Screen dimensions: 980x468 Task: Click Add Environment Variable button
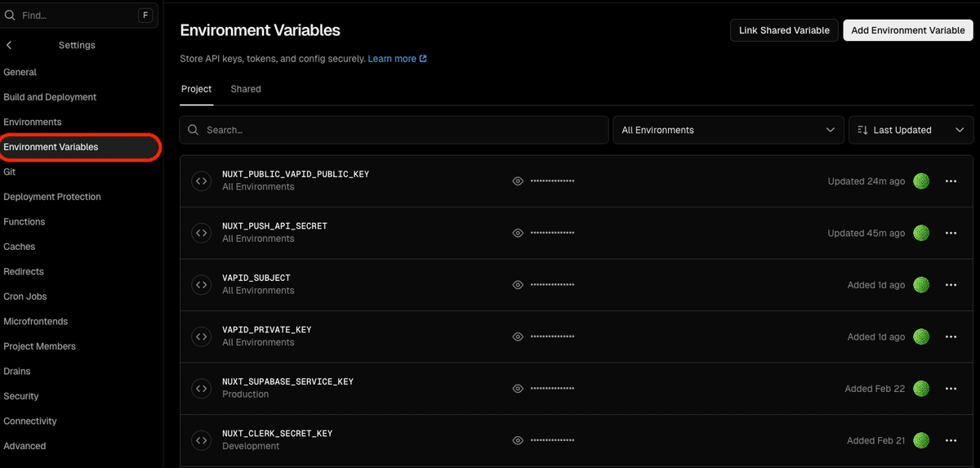point(908,30)
